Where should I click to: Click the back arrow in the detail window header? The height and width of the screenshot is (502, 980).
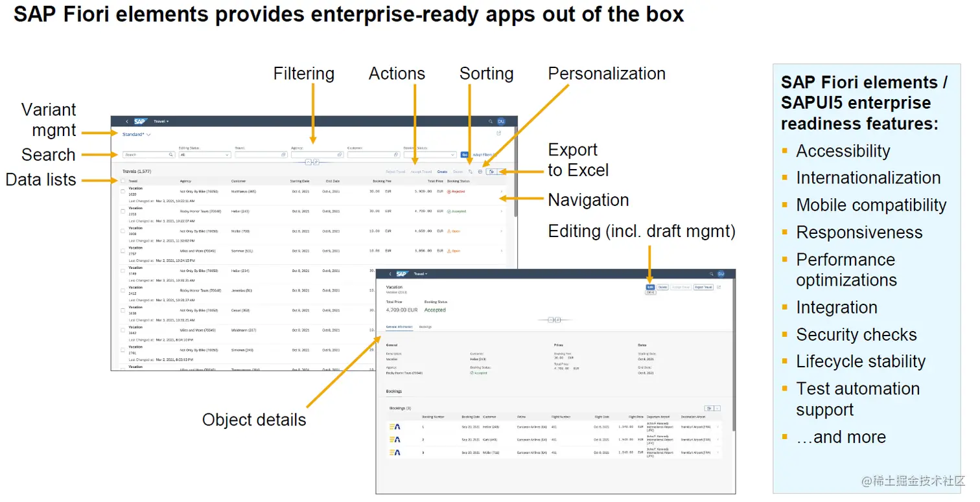coord(390,274)
